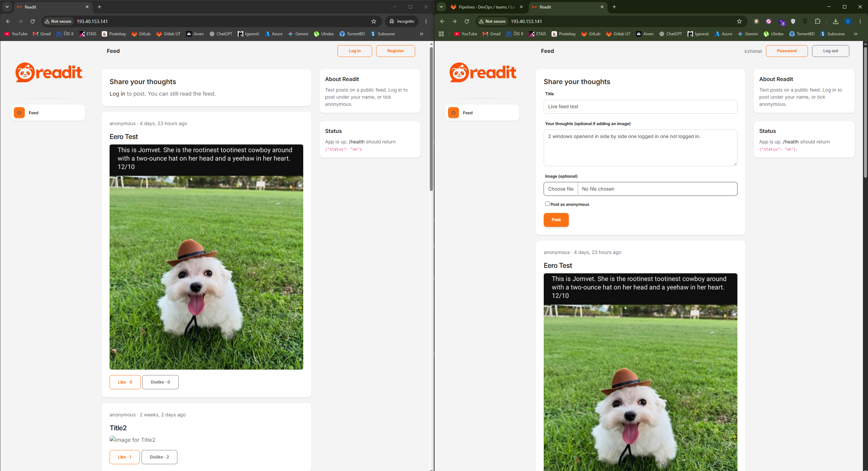868x471 pixels.
Task: Bookmark page with star in right window
Action: 739,21
